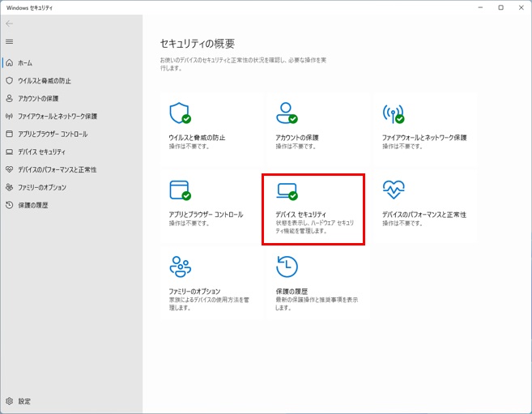The height and width of the screenshot is (414, 532).
Task: Click the heart health icon in sidebar
Action: (x=9, y=169)
